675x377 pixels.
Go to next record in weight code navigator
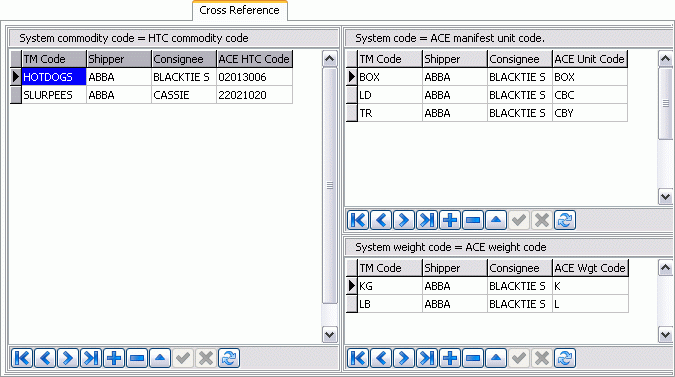[404, 358]
